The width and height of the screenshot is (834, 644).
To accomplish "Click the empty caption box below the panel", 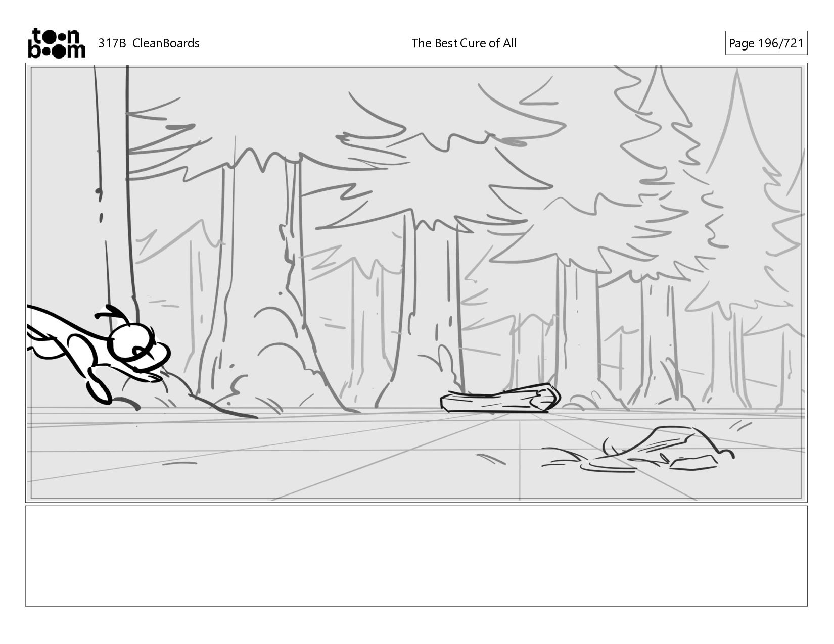I will tap(416, 556).
